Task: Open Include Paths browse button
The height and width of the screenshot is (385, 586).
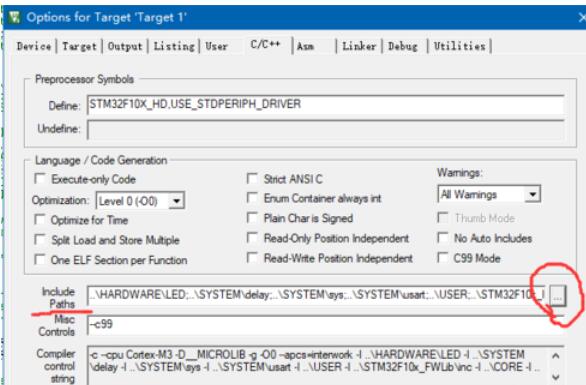Action: point(557,296)
